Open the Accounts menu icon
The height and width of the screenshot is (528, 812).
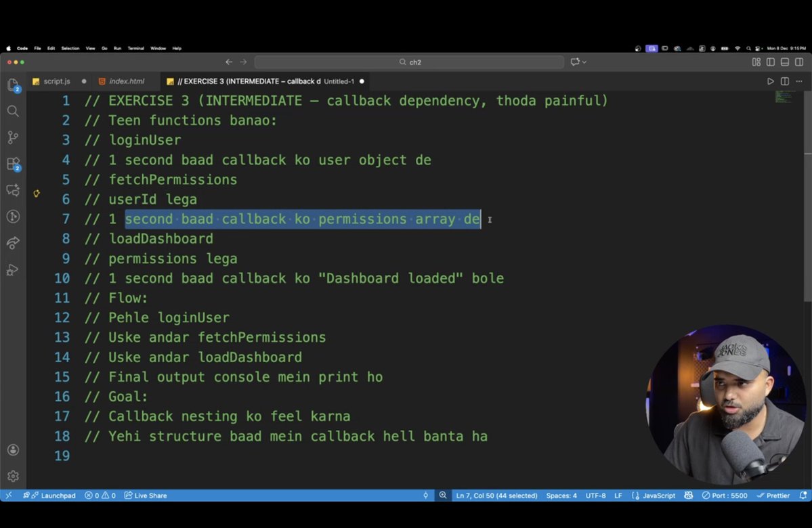click(x=13, y=450)
